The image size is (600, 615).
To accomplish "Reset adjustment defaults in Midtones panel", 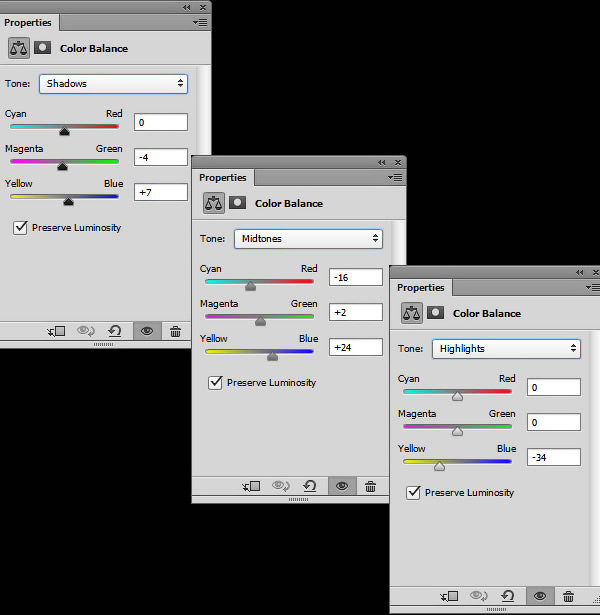I will [x=309, y=486].
